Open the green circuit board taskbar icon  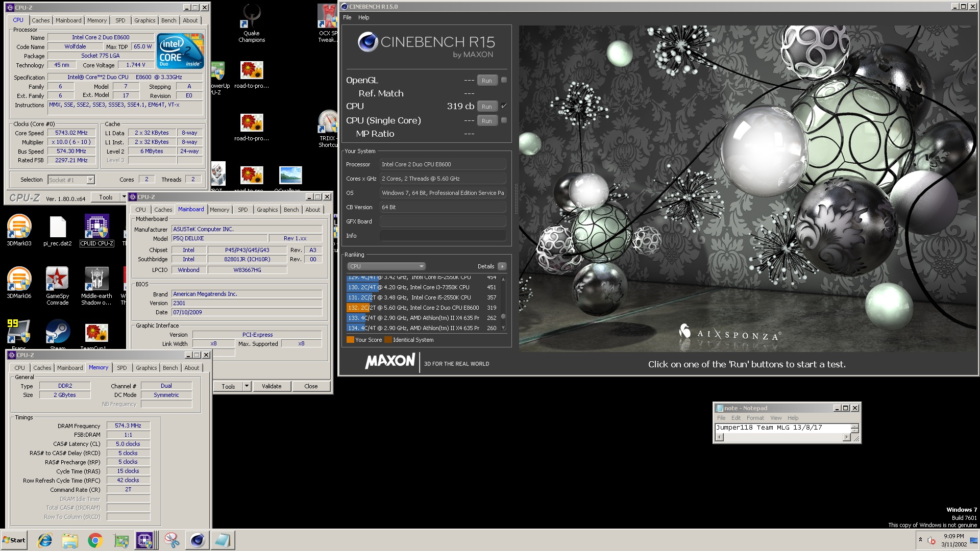click(x=121, y=540)
